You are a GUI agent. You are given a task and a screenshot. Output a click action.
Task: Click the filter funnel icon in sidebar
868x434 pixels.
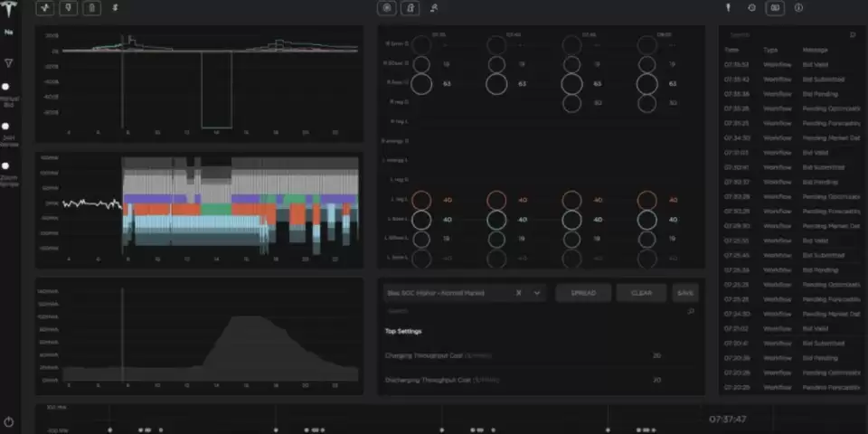(8, 63)
